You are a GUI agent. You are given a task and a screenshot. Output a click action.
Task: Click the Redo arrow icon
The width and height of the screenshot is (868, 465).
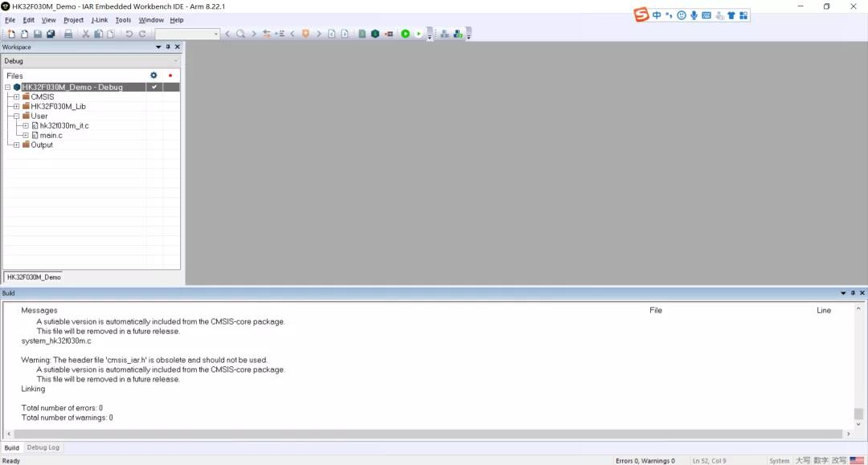(x=142, y=34)
